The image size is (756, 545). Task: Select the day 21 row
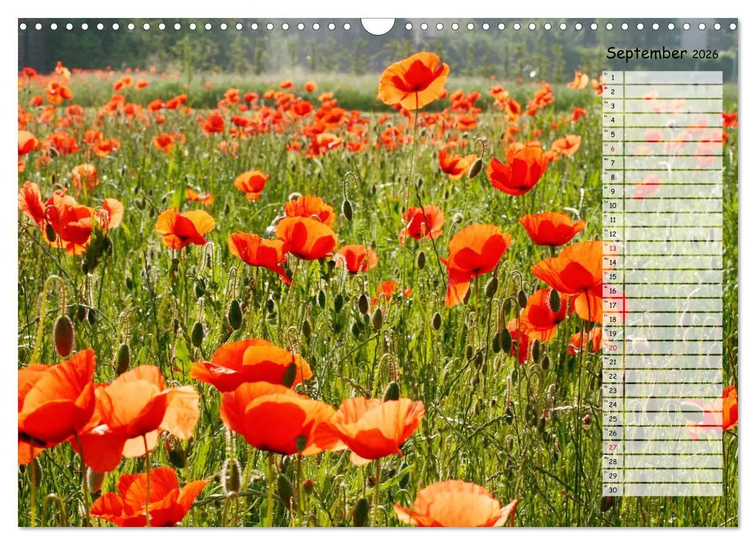pos(662,362)
